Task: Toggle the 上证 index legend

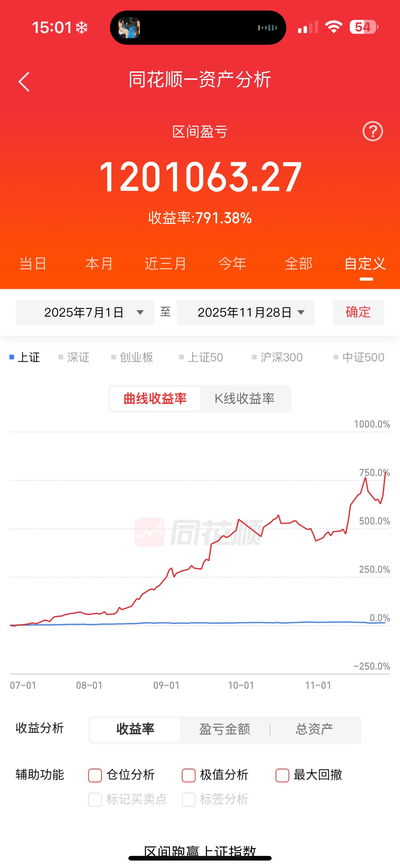Action: (24, 357)
